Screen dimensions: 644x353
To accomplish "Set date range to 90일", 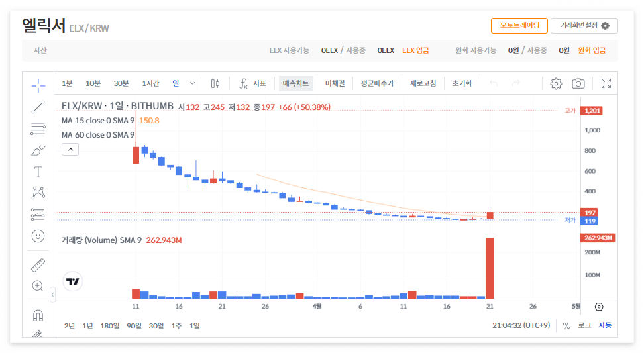I will [134, 326].
